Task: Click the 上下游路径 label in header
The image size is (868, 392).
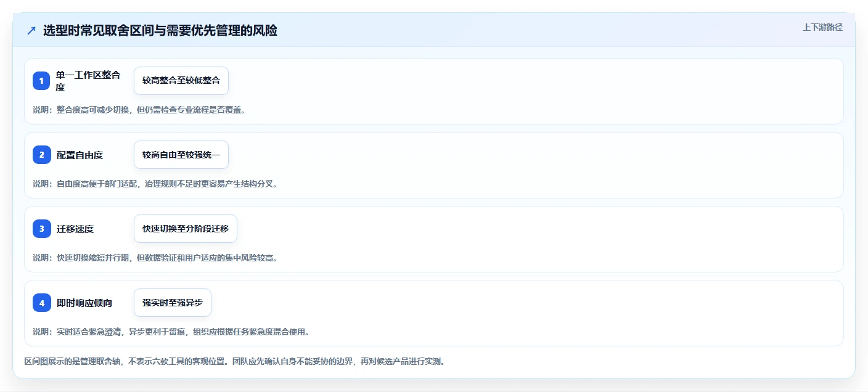Action: 822,27
